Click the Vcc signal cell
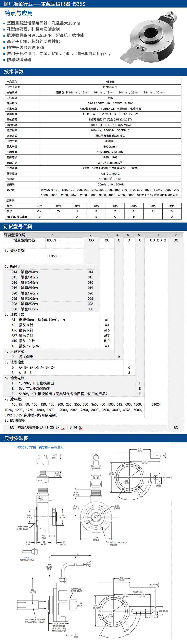The width and height of the screenshot is (187, 644). point(39,211)
